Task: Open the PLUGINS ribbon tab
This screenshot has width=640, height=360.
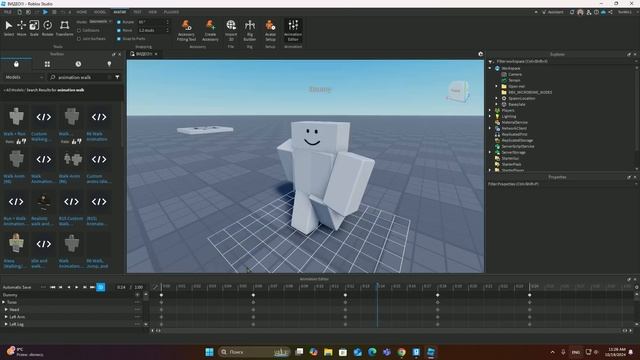Action: coord(171,12)
